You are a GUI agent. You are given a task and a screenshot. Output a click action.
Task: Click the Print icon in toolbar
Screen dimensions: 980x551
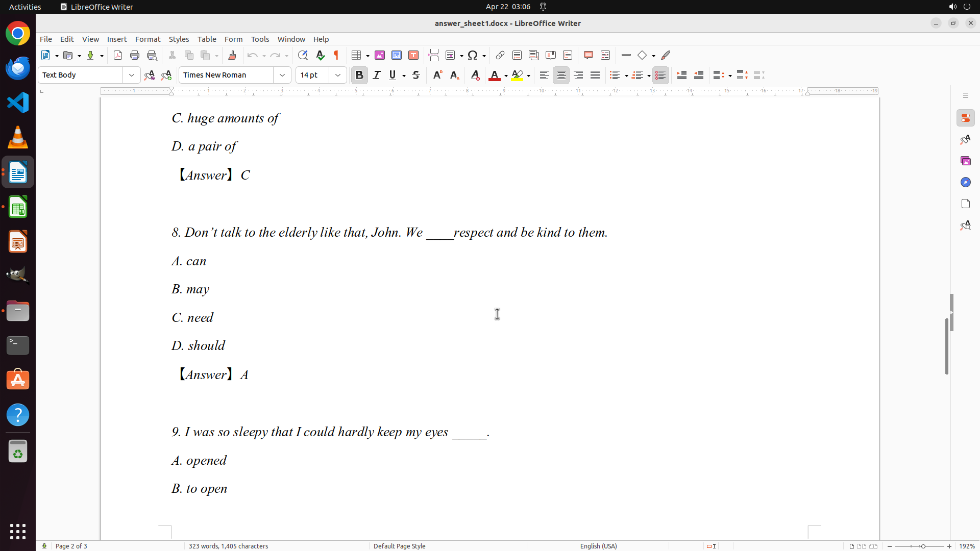[x=135, y=55]
